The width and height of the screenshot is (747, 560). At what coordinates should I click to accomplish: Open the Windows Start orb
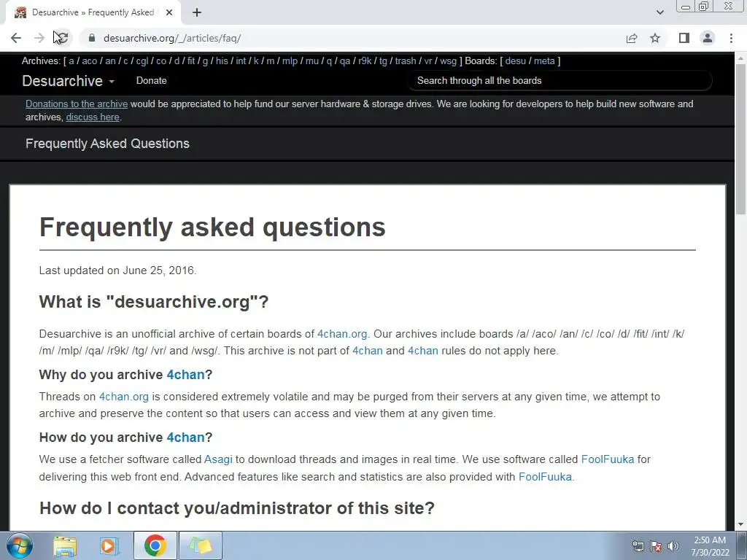point(19,545)
